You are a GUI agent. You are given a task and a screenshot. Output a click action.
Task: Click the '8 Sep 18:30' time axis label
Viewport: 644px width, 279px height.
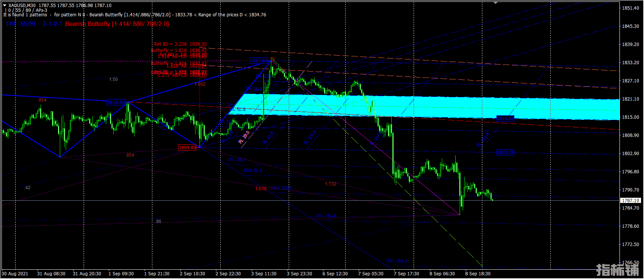coord(478,274)
